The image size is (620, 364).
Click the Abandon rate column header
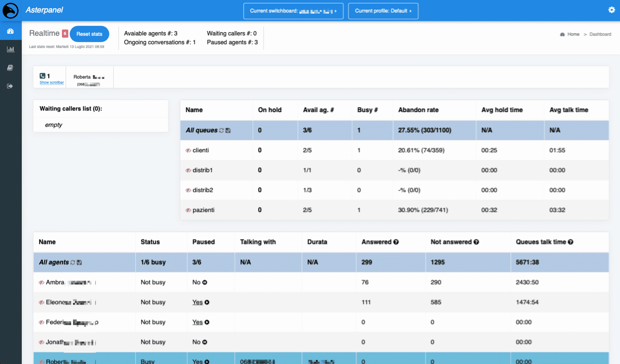[418, 110]
